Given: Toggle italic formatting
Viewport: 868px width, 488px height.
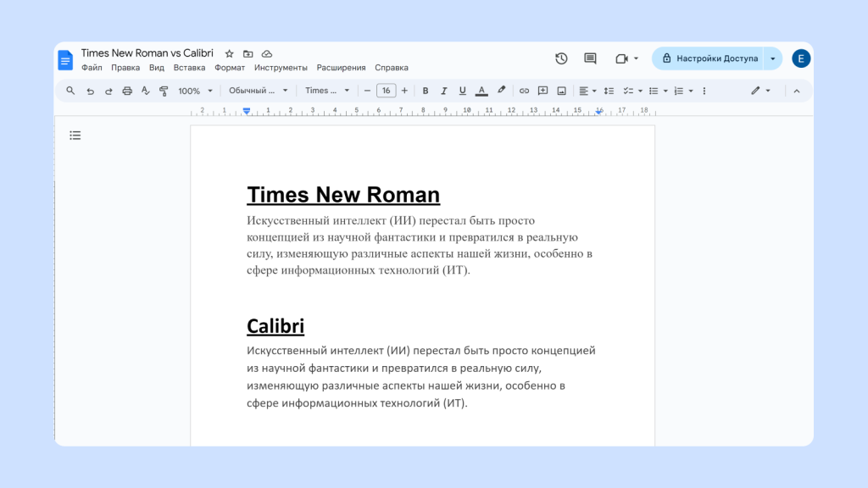Looking at the screenshot, I should [443, 90].
